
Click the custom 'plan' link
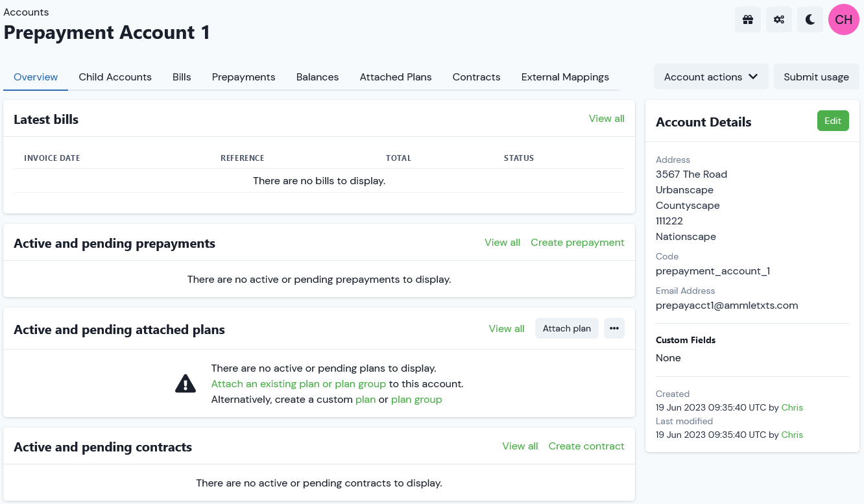(365, 399)
